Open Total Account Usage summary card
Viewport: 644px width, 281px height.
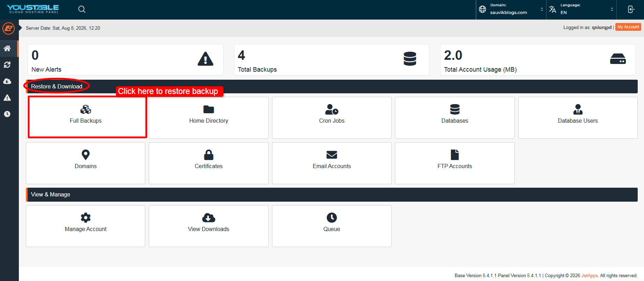click(x=538, y=60)
